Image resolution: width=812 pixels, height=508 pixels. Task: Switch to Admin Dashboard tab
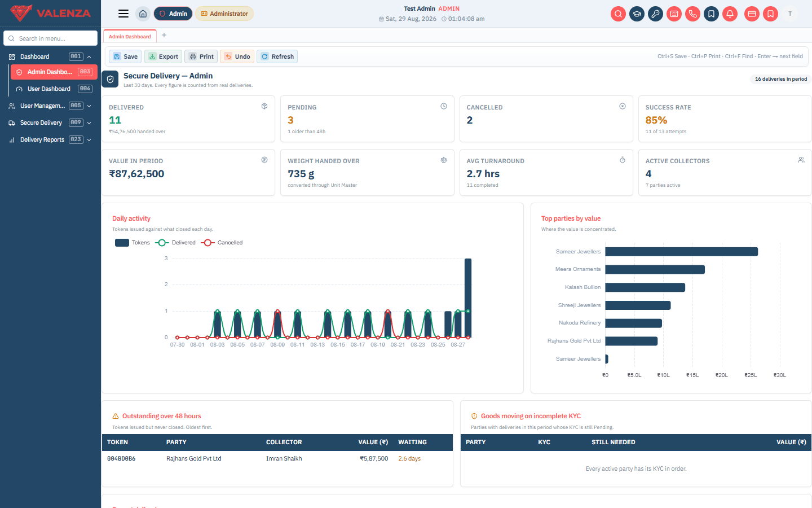[130, 36]
